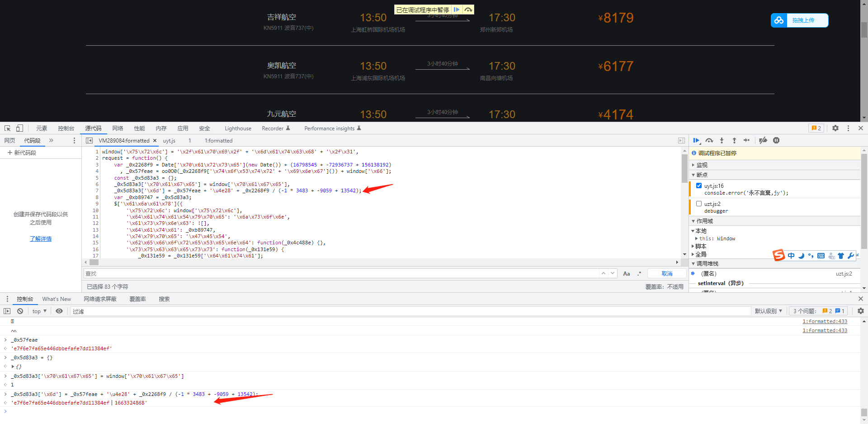This screenshot has width=868, height=424.
Task: Deactivate breakpoints icon
Action: 763,140
